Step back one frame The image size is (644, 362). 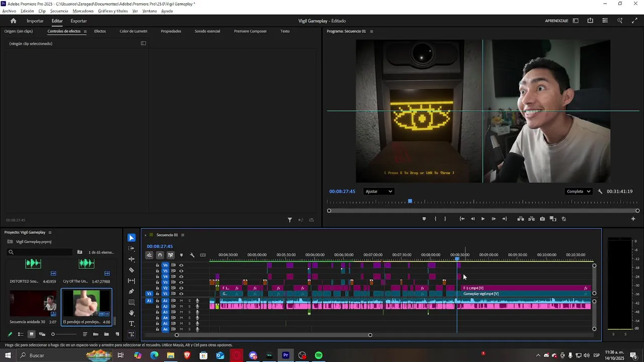[472, 219]
